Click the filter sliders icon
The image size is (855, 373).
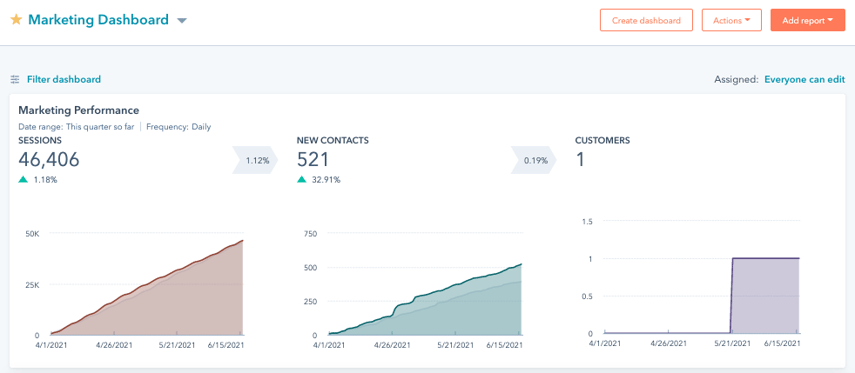pyautogui.click(x=15, y=80)
